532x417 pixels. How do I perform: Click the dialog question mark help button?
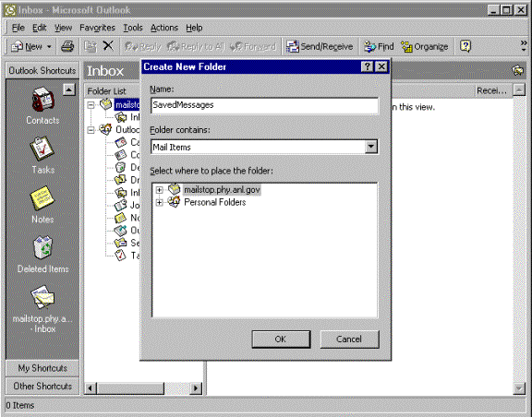pyautogui.click(x=368, y=66)
